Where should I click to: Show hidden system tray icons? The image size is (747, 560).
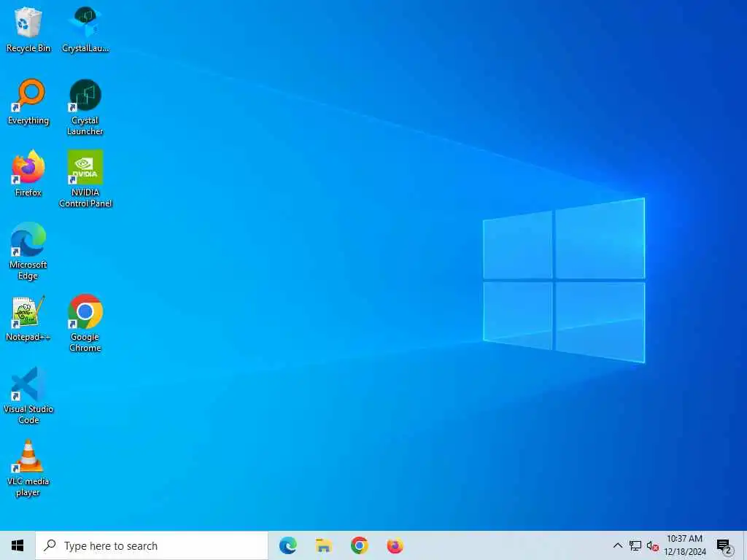pos(617,545)
